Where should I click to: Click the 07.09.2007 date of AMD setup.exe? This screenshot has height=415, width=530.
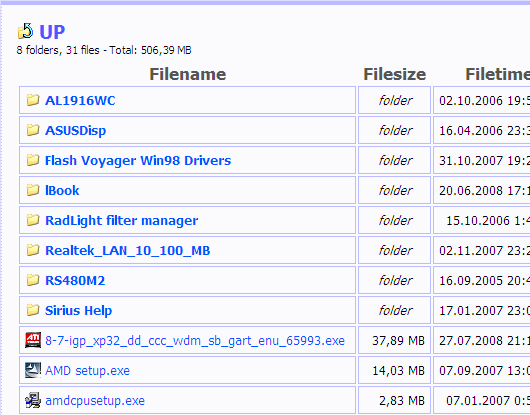[484, 370]
